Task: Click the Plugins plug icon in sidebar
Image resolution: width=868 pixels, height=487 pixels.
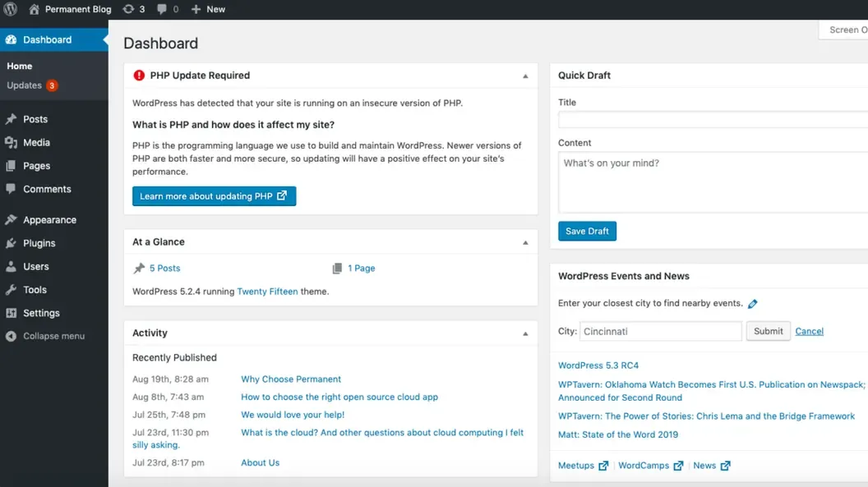Action: 11,243
